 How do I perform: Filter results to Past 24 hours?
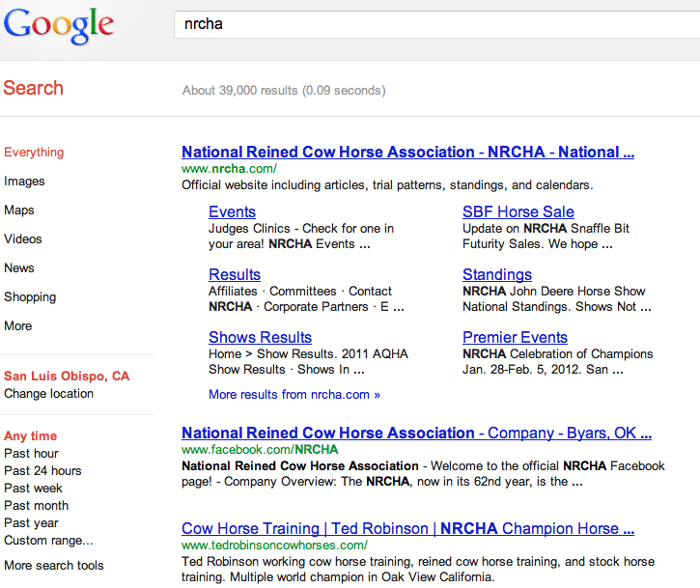coord(42,471)
